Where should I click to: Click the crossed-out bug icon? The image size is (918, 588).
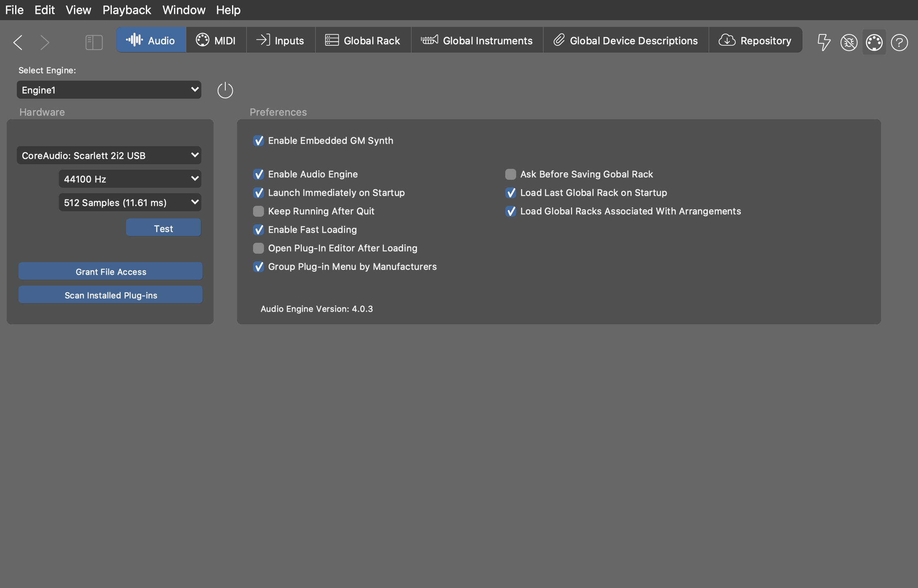849,42
